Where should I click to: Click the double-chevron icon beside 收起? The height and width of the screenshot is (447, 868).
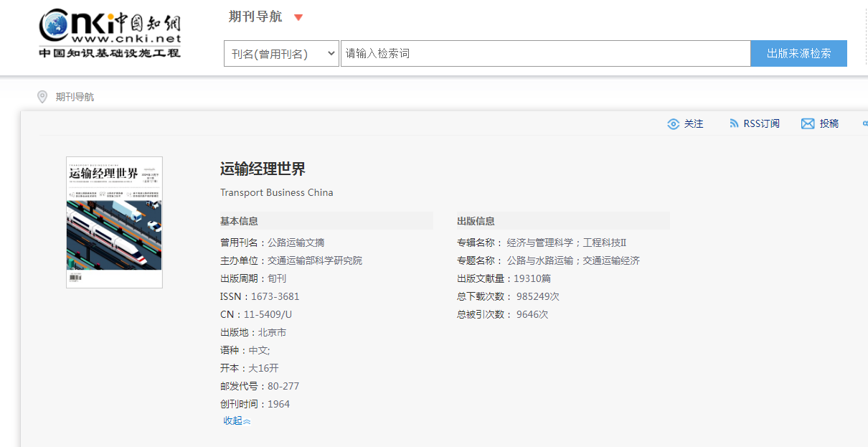247,421
